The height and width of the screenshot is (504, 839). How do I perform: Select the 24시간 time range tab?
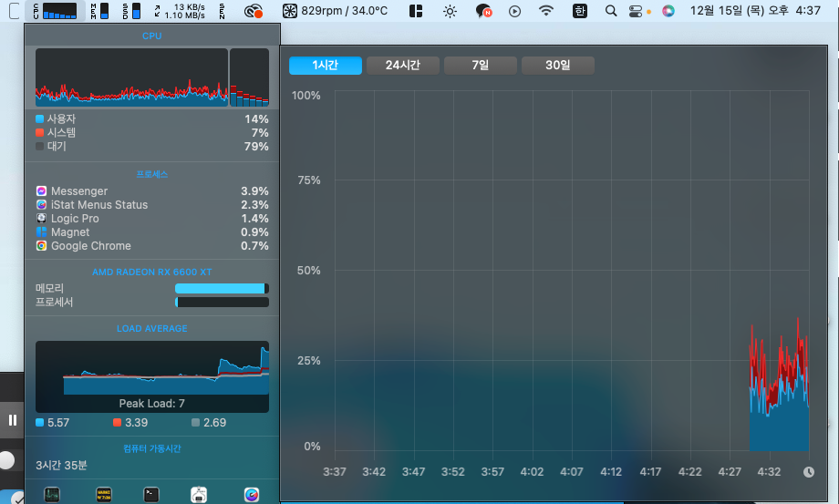(x=403, y=66)
